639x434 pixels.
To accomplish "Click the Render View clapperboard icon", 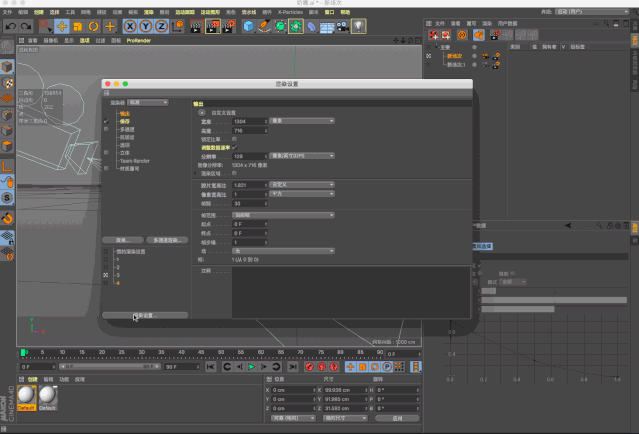I will pyautogui.click(x=196, y=27).
